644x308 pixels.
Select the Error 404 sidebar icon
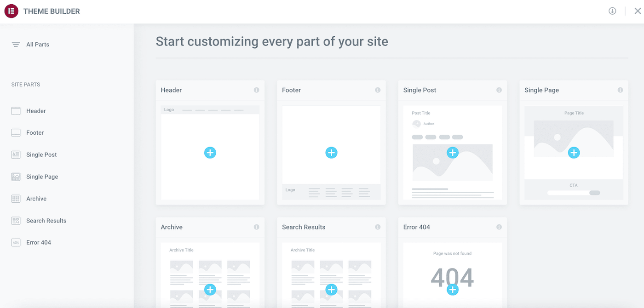coord(16,242)
